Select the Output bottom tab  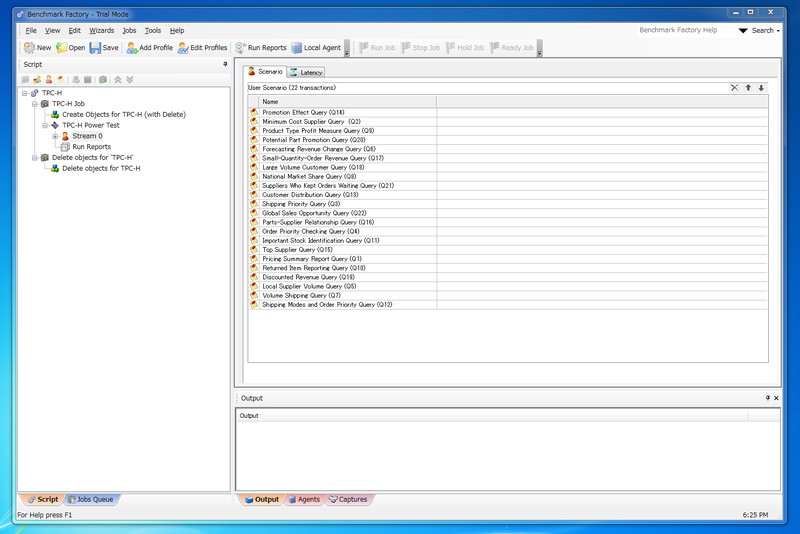pyautogui.click(x=261, y=499)
